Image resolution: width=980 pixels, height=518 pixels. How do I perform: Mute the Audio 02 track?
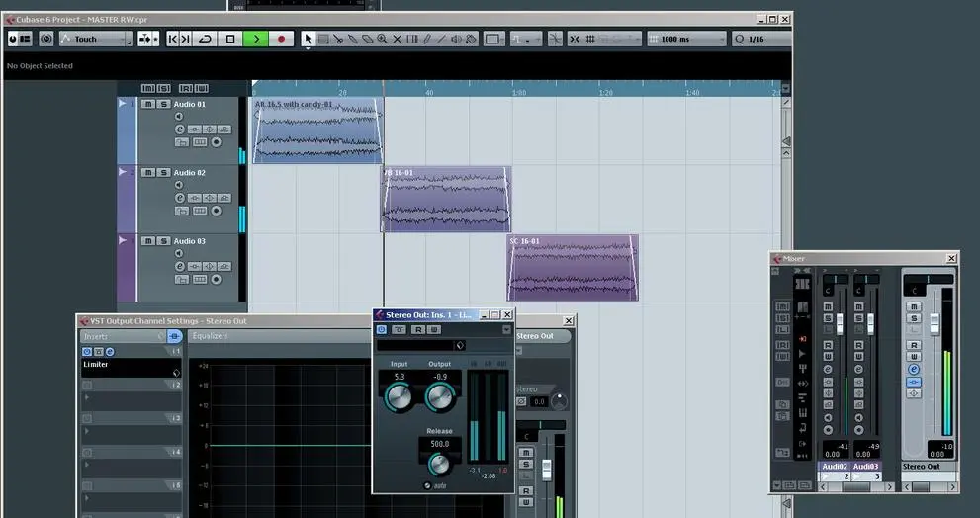click(148, 172)
